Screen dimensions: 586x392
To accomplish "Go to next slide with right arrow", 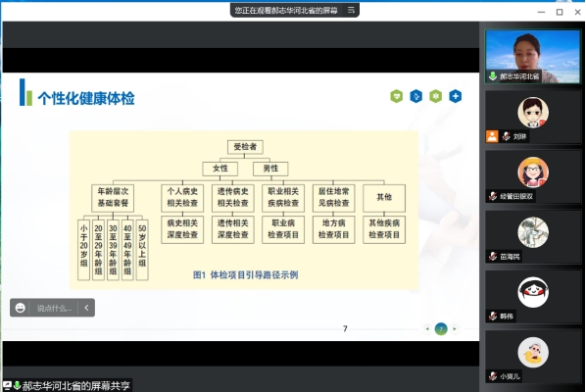I will pos(455,329).
